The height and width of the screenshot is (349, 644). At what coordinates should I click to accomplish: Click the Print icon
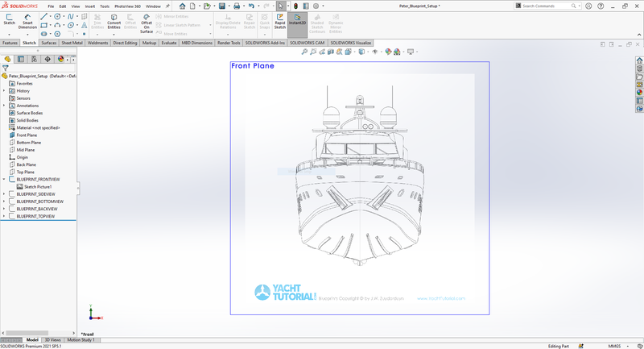(x=237, y=6)
